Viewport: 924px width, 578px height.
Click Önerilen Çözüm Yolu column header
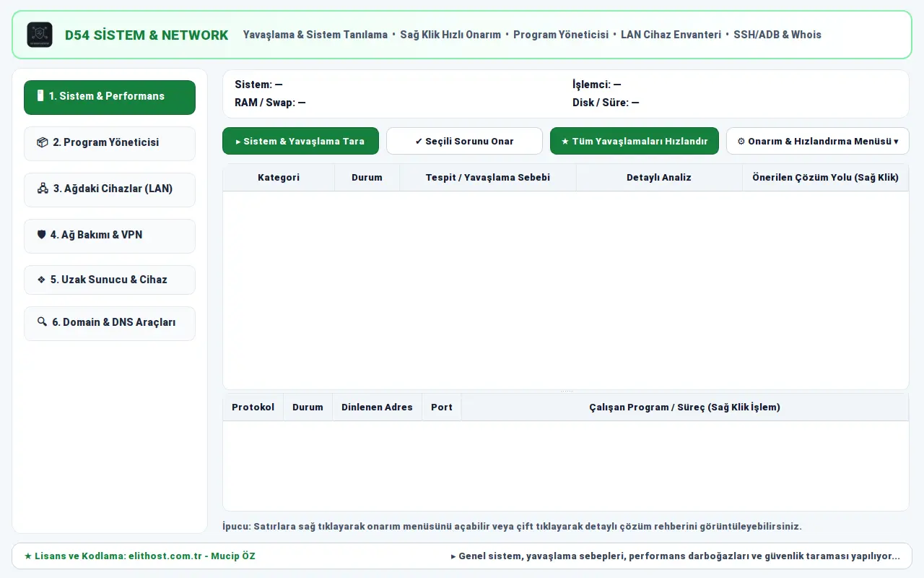coord(825,178)
